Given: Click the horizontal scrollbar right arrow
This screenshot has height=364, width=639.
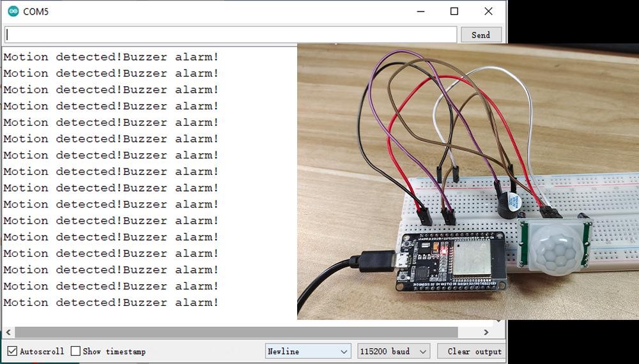Looking at the screenshot, I should (x=486, y=332).
